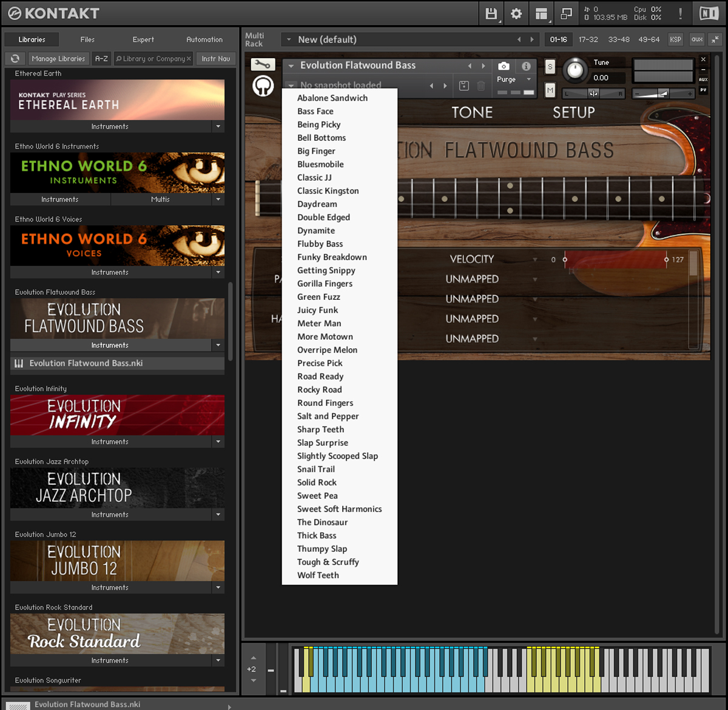Click the delete snapshot trash icon
Screen dimensions: 728x710
coord(481,86)
